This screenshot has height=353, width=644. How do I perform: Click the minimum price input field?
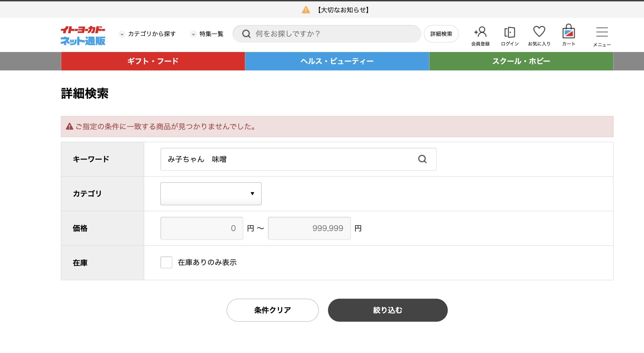pyautogui.click(x=201, y=228)
